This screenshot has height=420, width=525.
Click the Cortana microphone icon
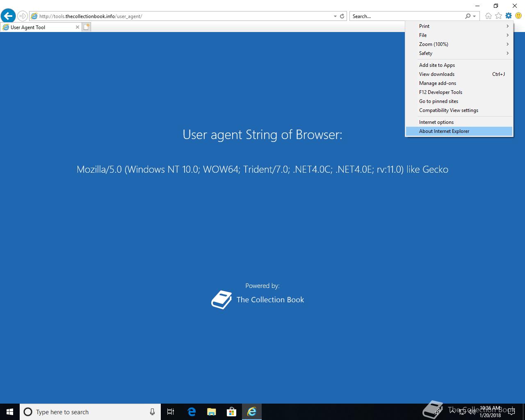152,412
